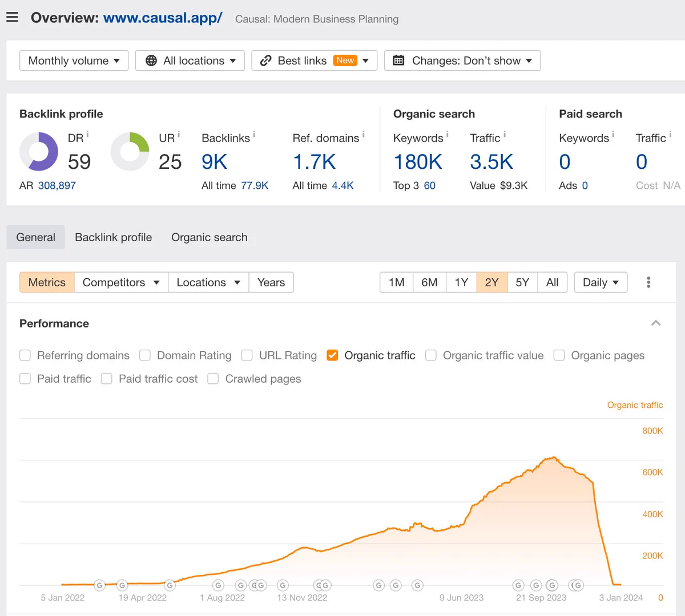This screenshot has height=616, width=685.
Task: Enable the Domain Rating checkbox
Action: pyautogui.click(x=145, y=355)
